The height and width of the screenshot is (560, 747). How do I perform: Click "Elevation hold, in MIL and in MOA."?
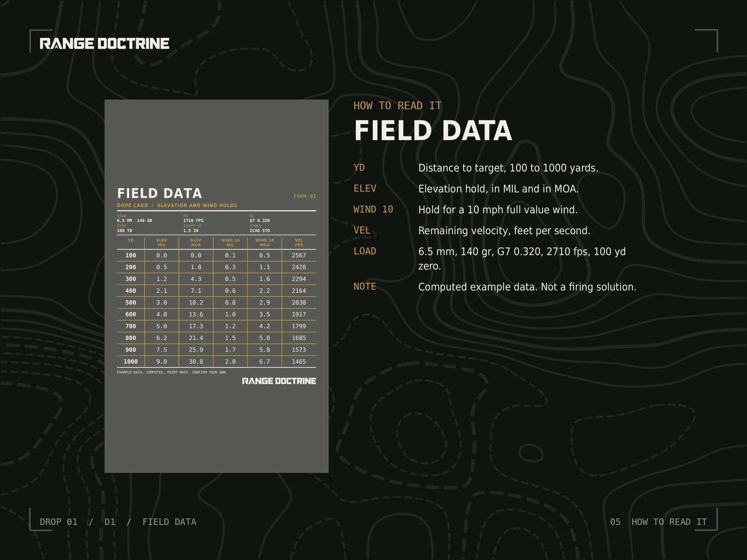(x=498, y=189)
